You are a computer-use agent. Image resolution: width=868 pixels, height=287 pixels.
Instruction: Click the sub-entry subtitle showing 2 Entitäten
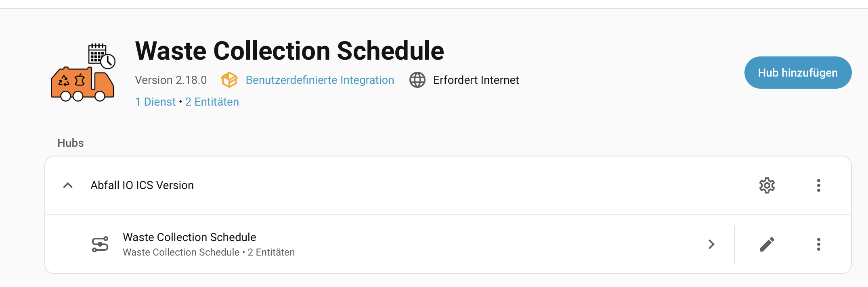(209, 252)
